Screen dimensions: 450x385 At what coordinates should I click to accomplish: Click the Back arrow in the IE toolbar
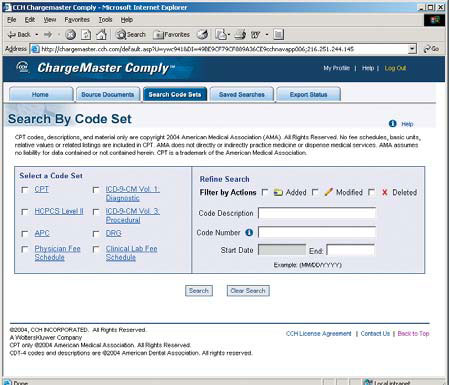point(19,34)
